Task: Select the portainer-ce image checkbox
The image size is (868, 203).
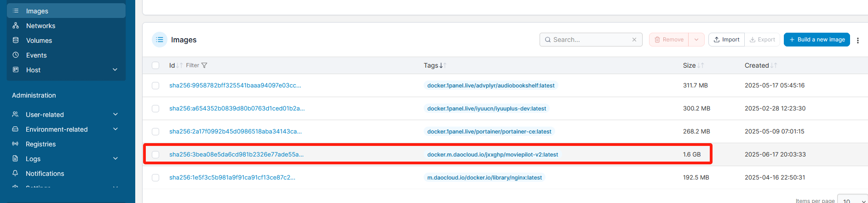Action: point(155,132)
